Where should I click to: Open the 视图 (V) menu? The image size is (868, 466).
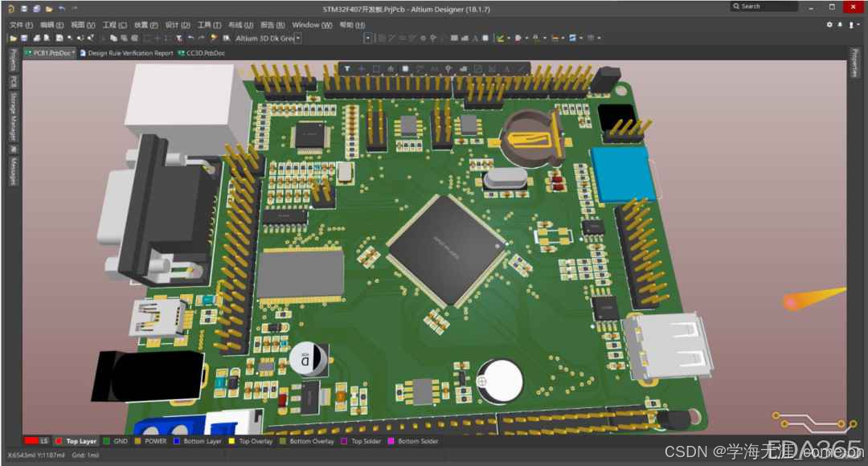click(x=83, y=25)
